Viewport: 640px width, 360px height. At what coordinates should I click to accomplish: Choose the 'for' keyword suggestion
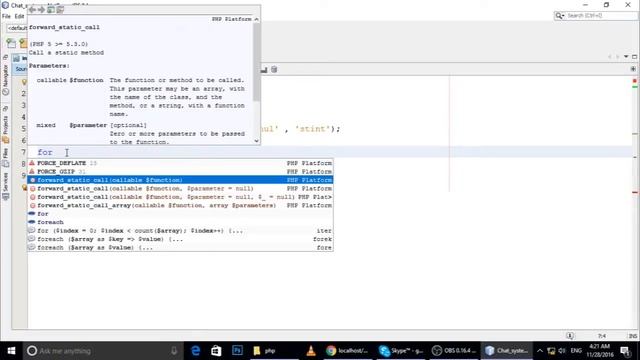click(180, 214)
